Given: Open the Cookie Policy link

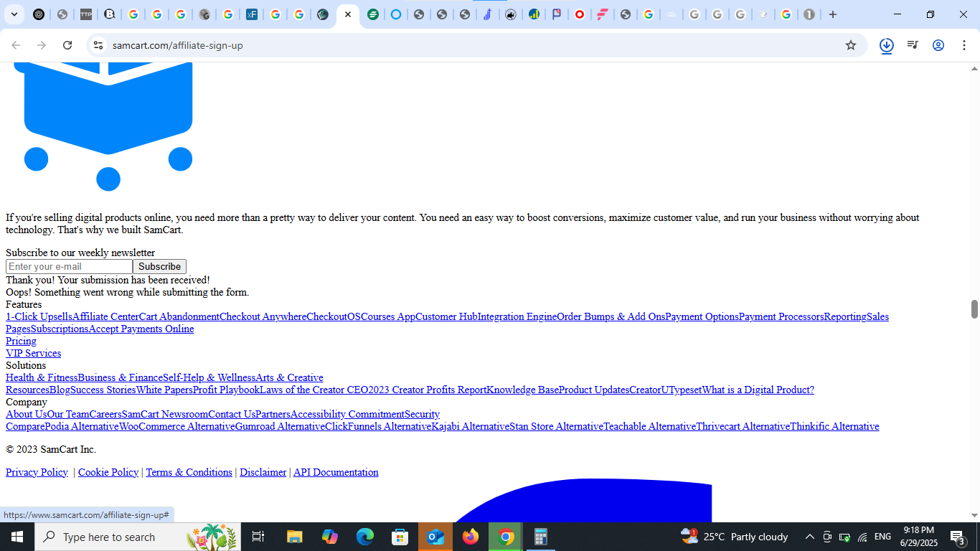Looking at the screenshot, I should pos(108,472).
